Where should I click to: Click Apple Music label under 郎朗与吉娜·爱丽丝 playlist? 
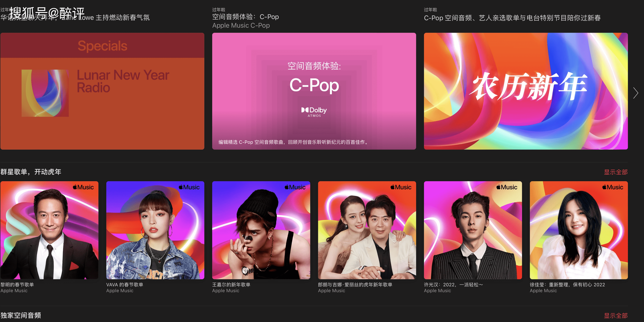tap(331, 290)
